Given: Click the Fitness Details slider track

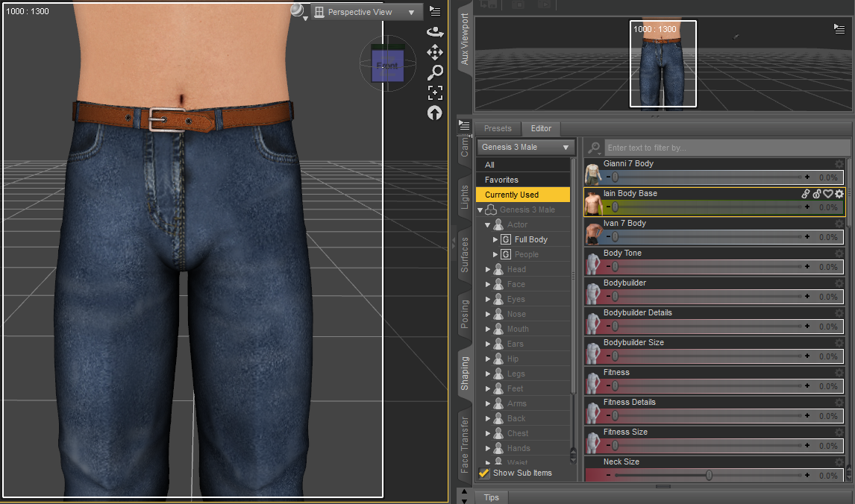Looking at the screenshot, I should tap(709, 416).
